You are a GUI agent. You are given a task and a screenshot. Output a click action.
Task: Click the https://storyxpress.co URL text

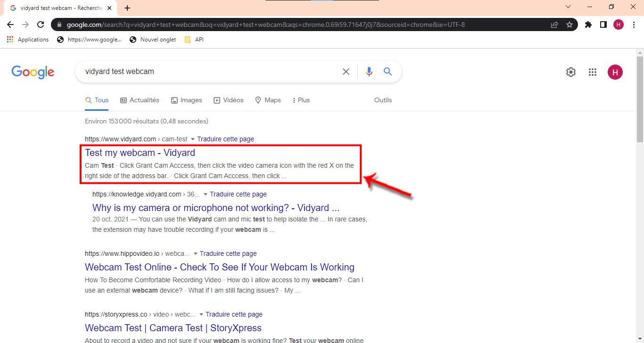click(116, 314)
